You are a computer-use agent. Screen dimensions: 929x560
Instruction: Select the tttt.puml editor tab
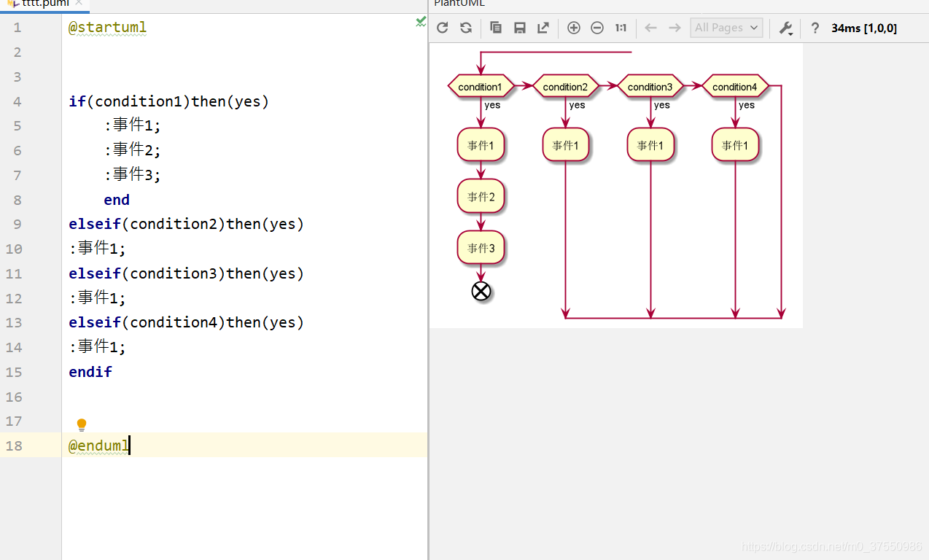pos(44,4)
